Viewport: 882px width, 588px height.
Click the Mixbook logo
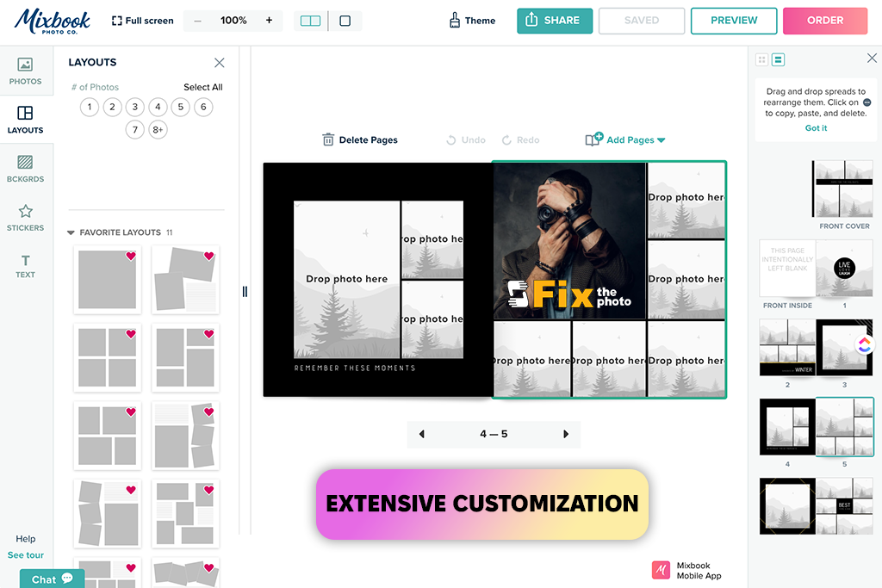(52, 22)
